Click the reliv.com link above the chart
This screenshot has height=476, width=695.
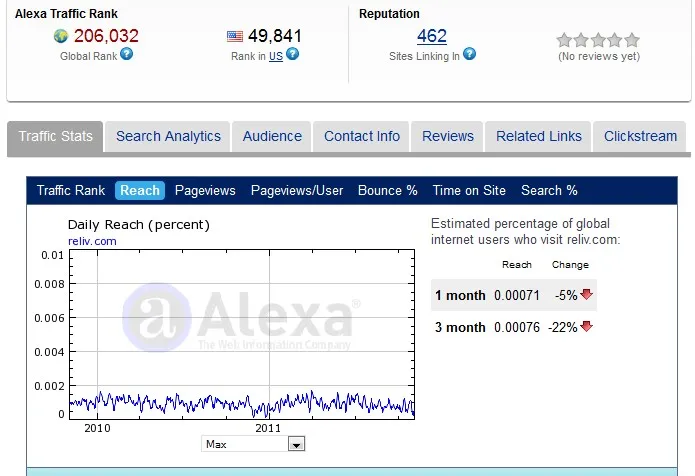[92, 241]
